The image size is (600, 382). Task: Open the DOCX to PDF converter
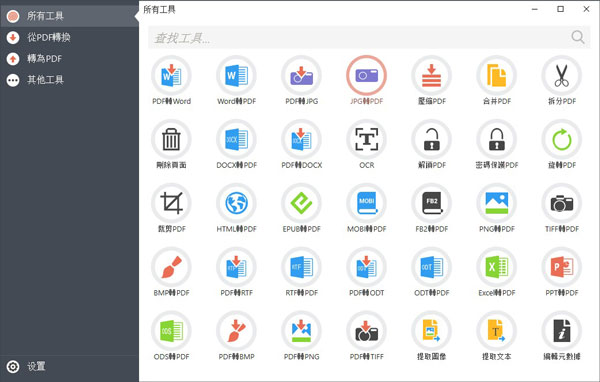(x=236, y=139)
